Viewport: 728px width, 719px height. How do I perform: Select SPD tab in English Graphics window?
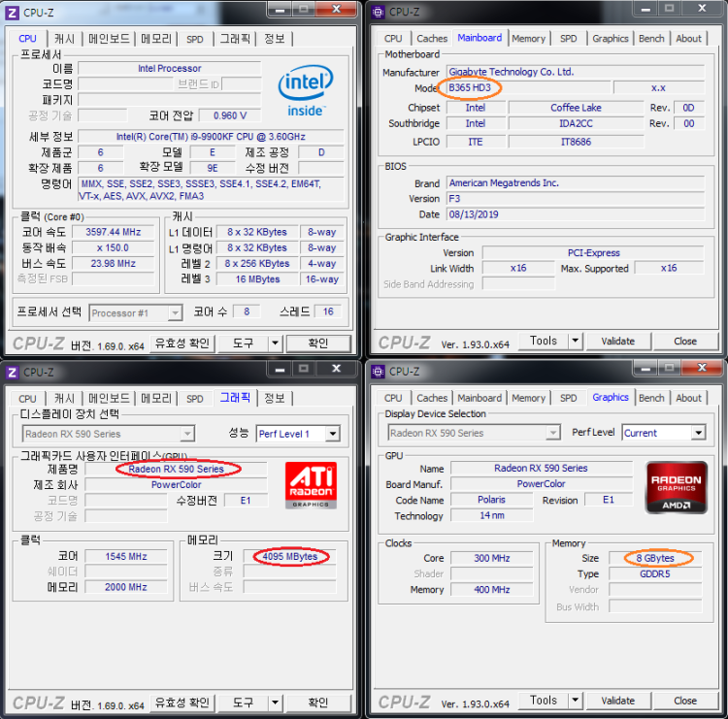(x=568, y=398)
